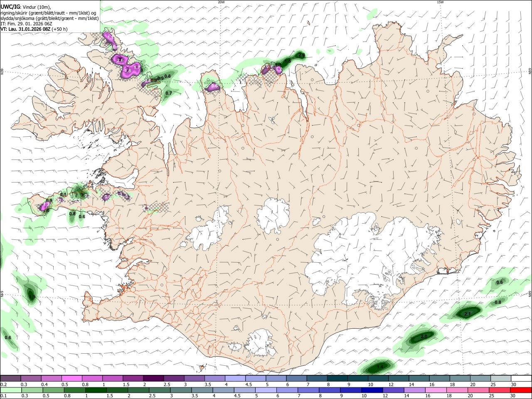Click the 1.8 snow value in the Westfjords
The height and width of the screenshot is (399, 532).
pyautogui.click(x=128, y=71)
